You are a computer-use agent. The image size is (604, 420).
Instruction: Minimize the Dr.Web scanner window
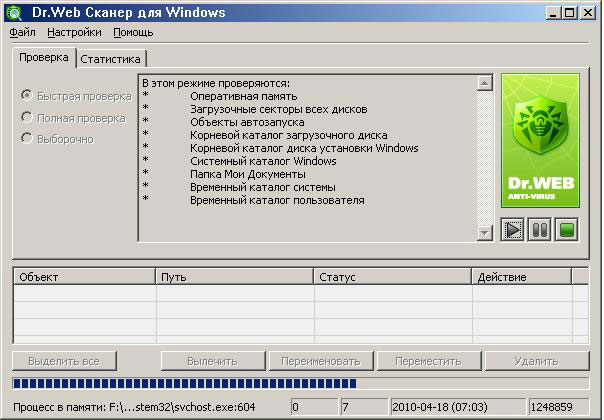coord(553,13)
